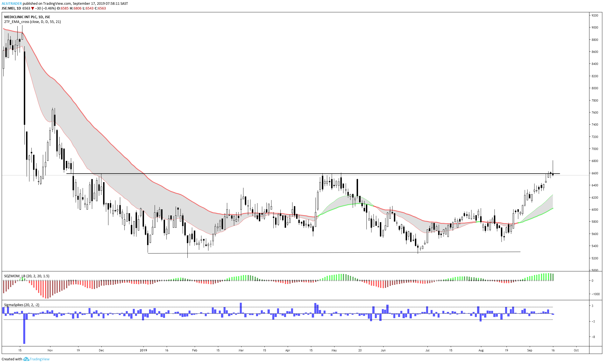Click the Jun time axis label

point(383,350)
